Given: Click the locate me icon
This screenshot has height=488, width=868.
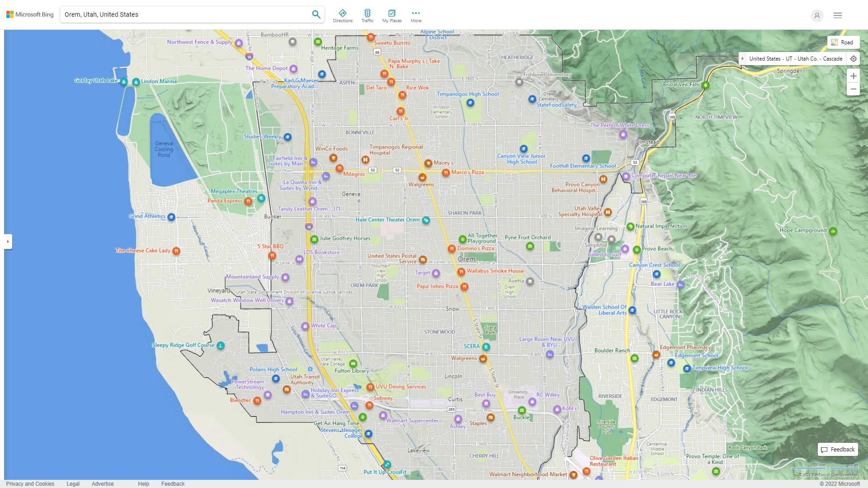Looking at the screenshot, I should (x=853, y=59).
